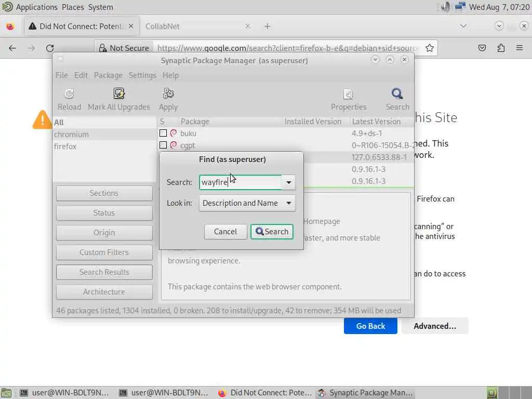Click the Sections filter button
This screenshot has height=399, width=532.
tap(104, 193)
